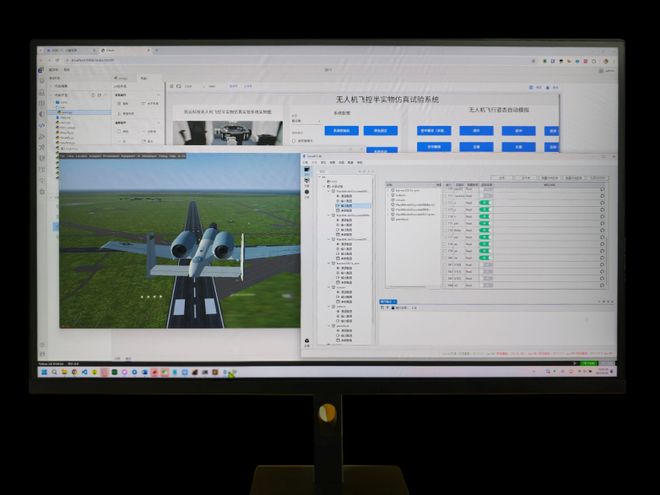This screenshot has height=495, width=660.
Task: Click the bottom icon in simulation tool sidebar
Action: (x=307, y=341)
